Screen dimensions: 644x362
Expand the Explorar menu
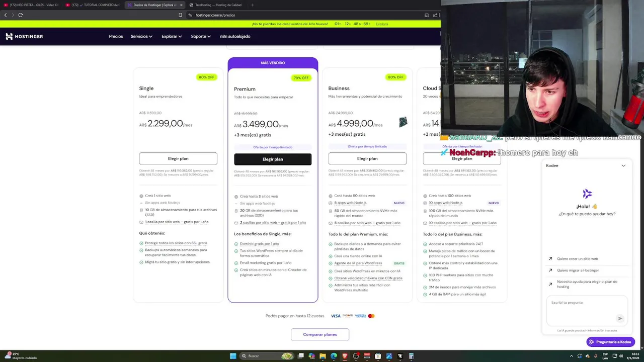[x=172, y=36]
